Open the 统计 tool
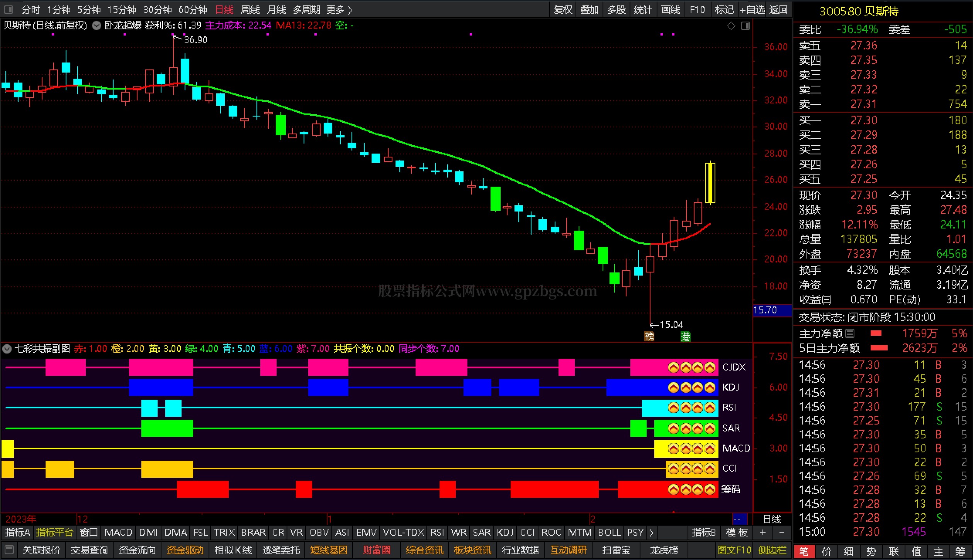The height and width of the screenshot is (560, 973). tap(643, 10)
